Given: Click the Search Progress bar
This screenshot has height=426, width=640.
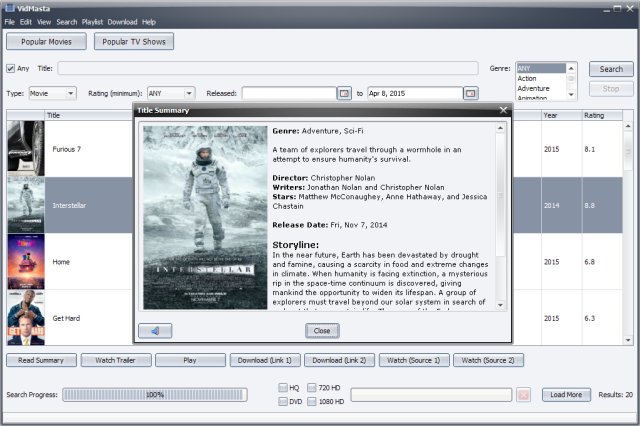Looking at the screenshot, I should tap(155, 395).
